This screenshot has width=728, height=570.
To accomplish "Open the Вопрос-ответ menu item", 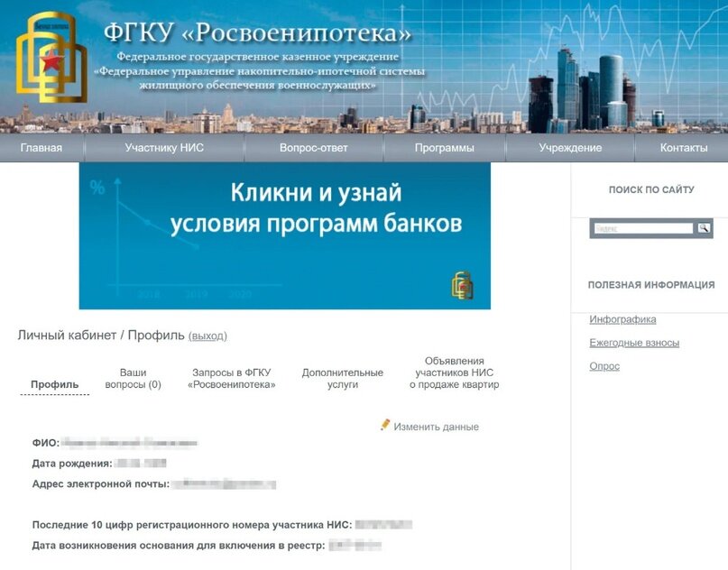I will pyautogui.click(x=313, y=148).
